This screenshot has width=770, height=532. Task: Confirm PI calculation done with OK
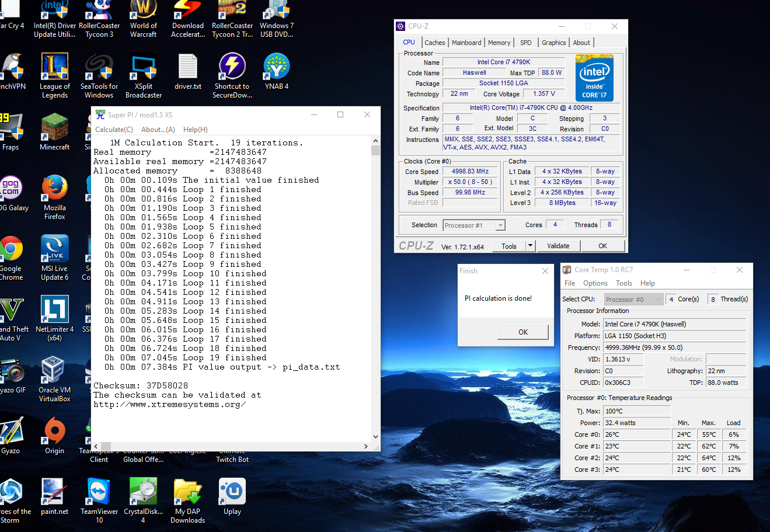point(523,332)
